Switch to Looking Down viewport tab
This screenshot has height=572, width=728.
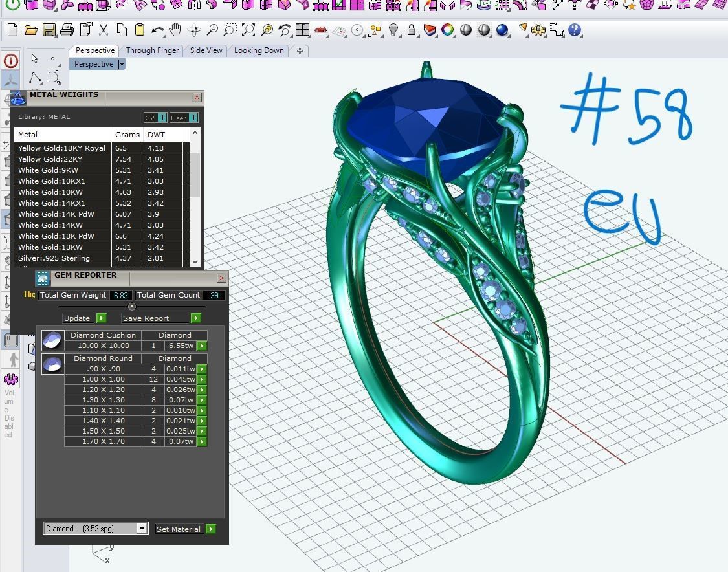point(259,50)
